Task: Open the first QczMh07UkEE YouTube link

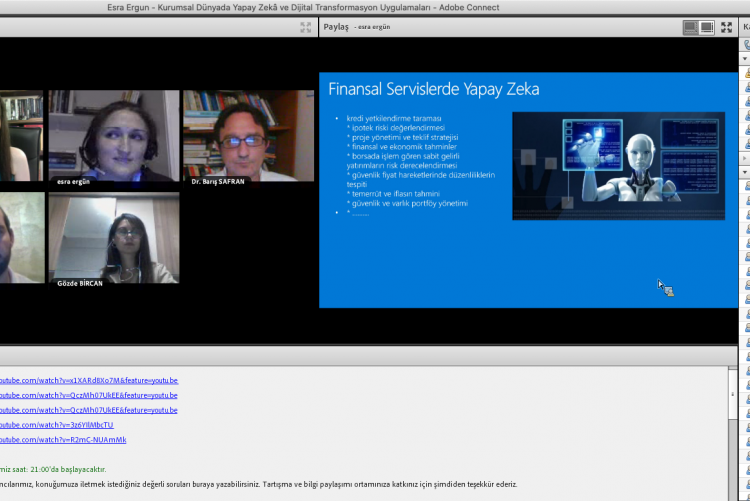Action: click(x=88, y=395)
